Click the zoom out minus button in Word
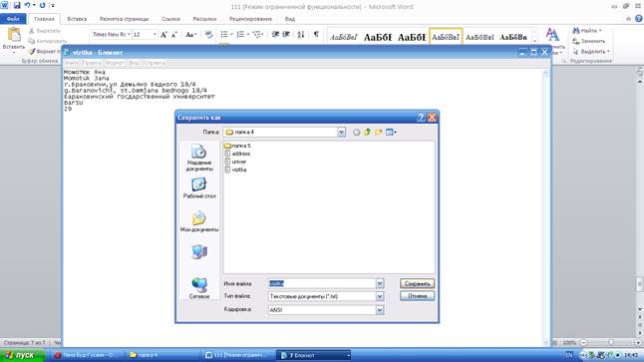This screenshot has width=644, height=362. coord(583,342)
